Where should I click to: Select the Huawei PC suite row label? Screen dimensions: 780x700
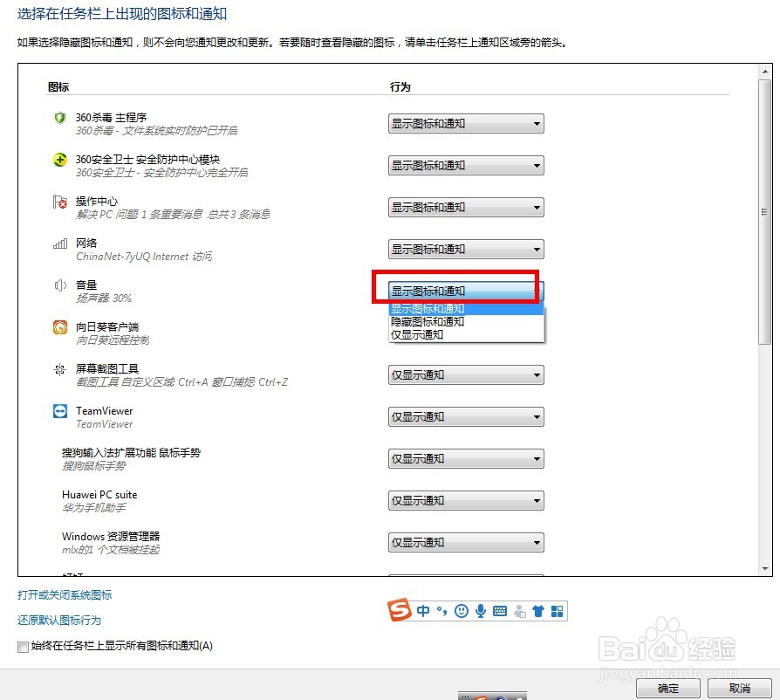coord(99,495)
